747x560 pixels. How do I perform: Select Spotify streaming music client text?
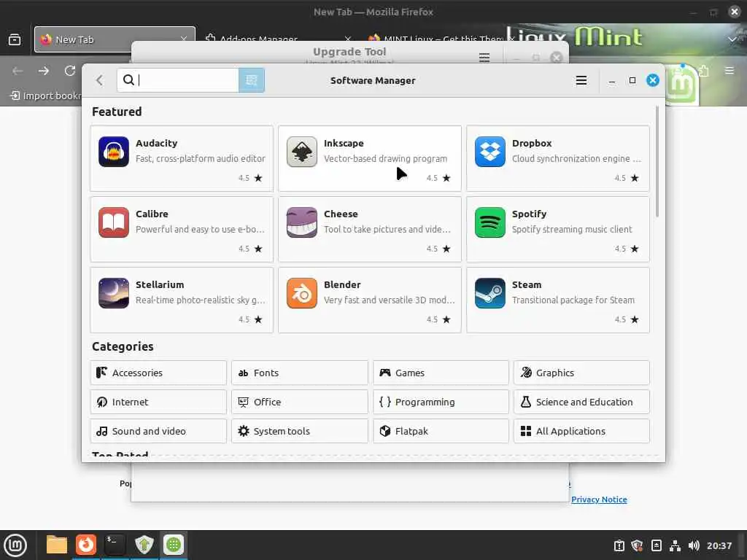(x=572, y=229)
